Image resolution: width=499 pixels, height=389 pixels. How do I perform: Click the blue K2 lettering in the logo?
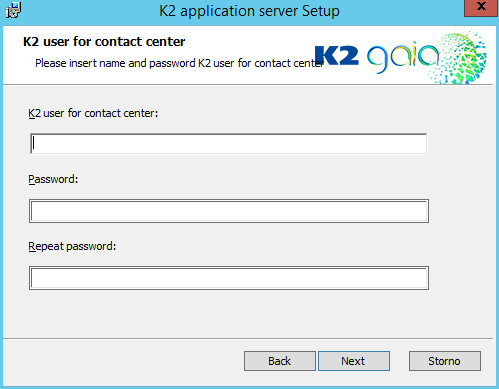(337, 55)
